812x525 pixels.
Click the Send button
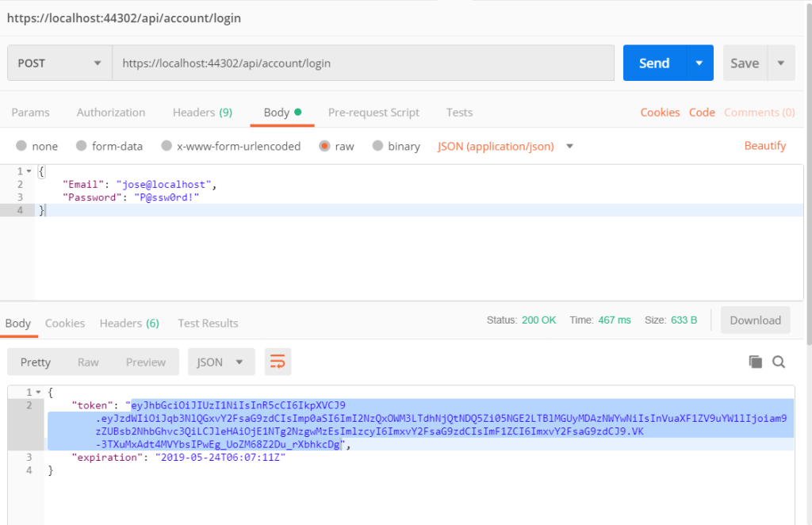click(x=654, y=63)
